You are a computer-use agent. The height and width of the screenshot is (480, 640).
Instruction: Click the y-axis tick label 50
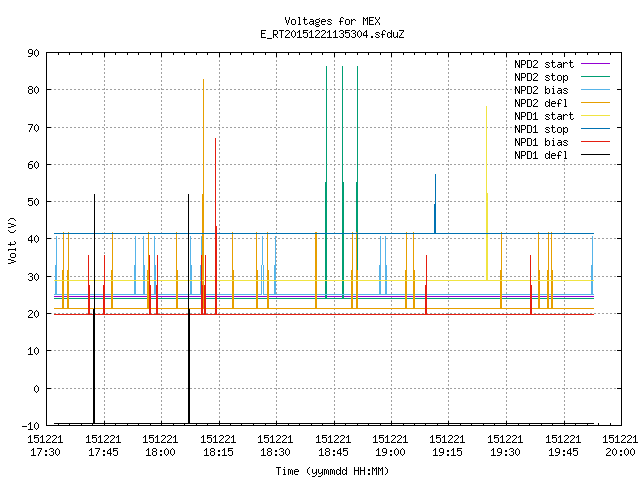click(33, 202)
